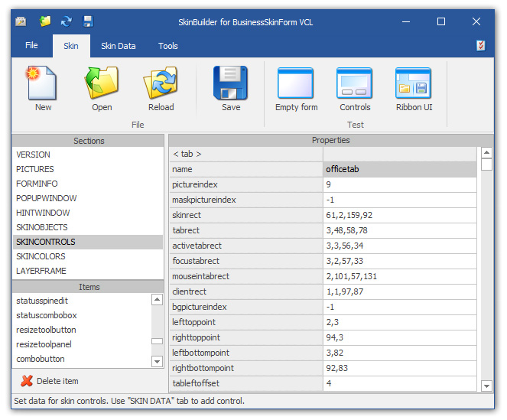Click quick access reload arrows icon

pos(67,21)
